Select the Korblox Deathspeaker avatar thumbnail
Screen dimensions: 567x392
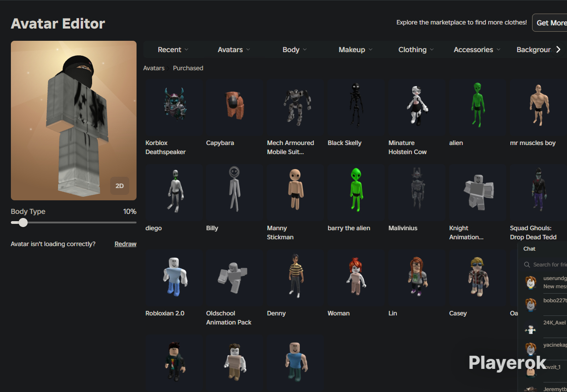174,107
